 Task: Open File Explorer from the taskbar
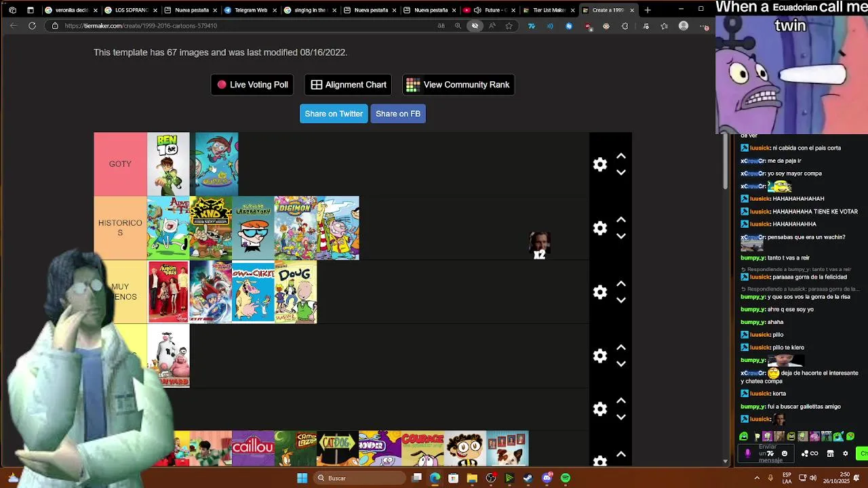472,478
